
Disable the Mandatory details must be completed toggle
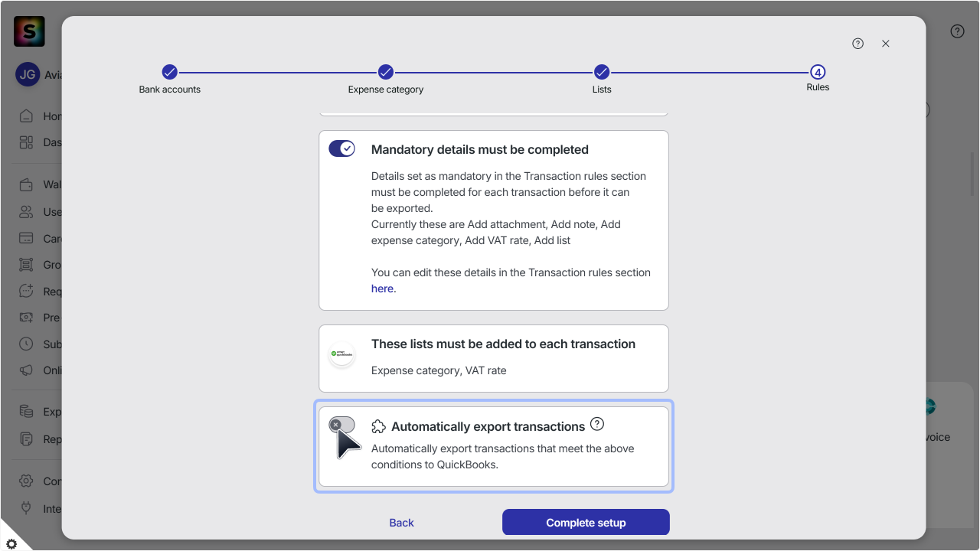[342, 148]
